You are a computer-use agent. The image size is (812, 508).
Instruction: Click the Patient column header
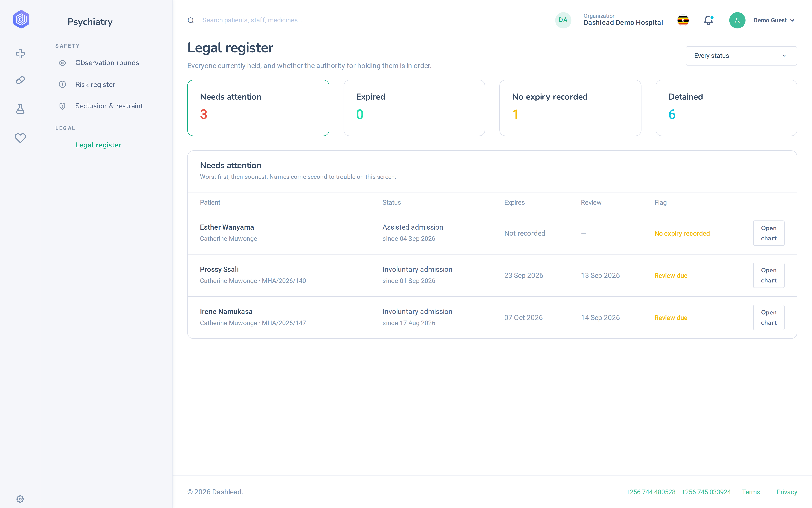[x=210, y=203]
